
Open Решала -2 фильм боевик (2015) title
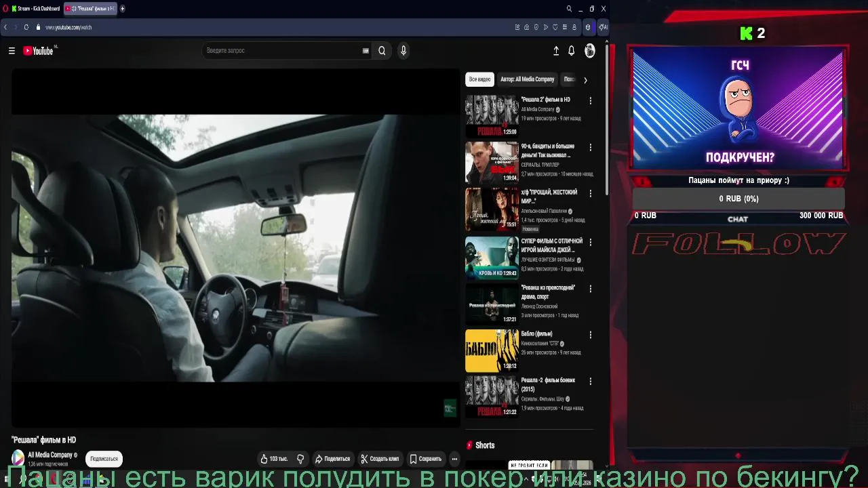548,385
